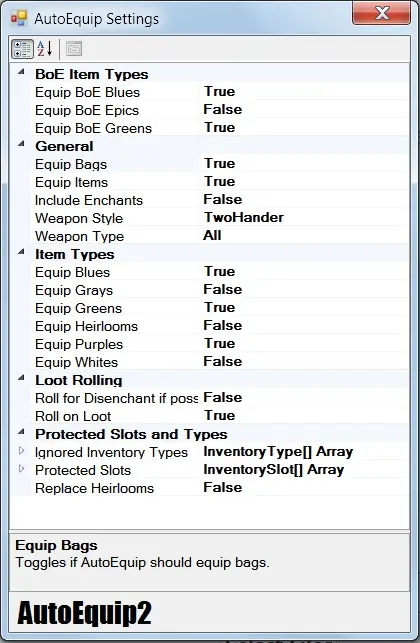Click True value for Equip Items
The height and width of the screenshot is (643, 420).
(219, 182)
